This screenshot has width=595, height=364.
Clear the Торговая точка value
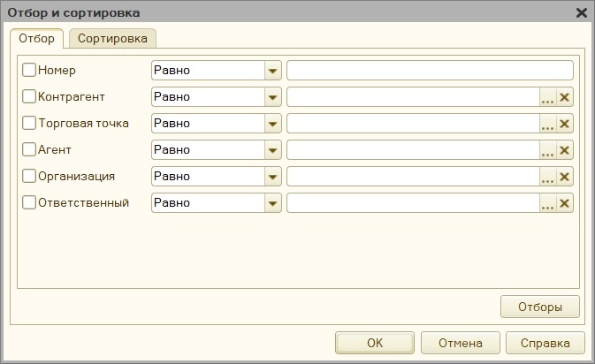(565, 124)
